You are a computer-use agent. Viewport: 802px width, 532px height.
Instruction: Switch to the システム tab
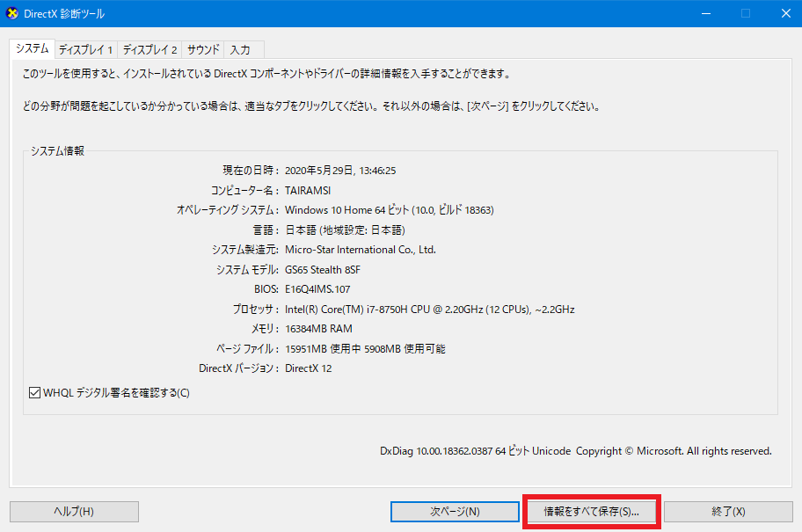point(33,48)
